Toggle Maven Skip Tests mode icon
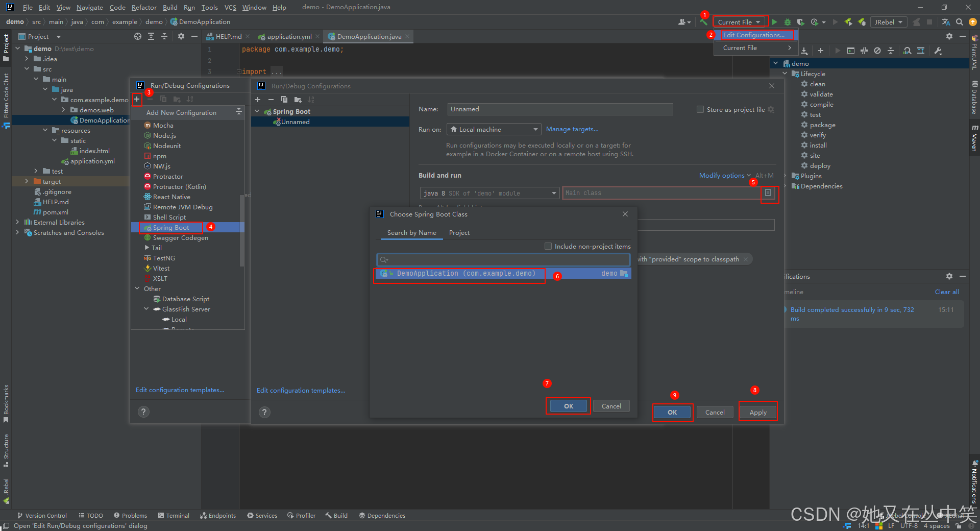980x531 pixels. (877, 51)
